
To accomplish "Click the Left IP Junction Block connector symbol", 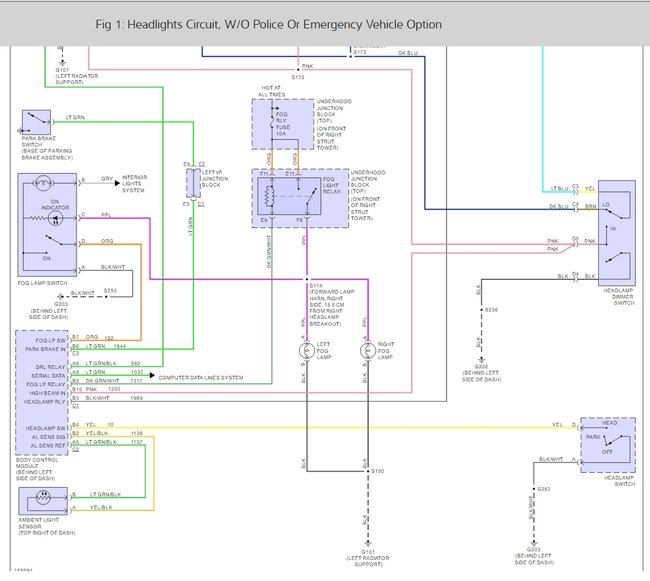I will [x=193, y=183].
